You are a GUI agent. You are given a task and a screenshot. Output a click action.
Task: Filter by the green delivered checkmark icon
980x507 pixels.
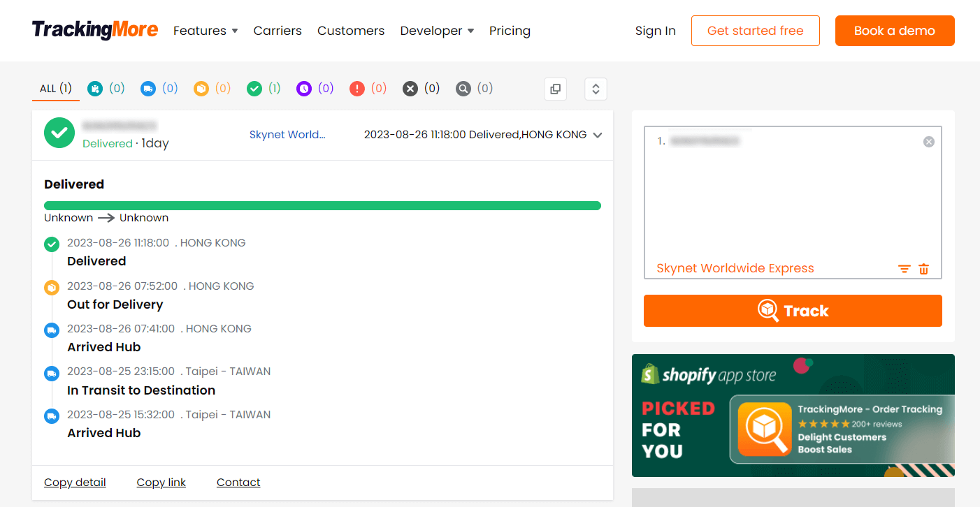(x=254, y=89)
